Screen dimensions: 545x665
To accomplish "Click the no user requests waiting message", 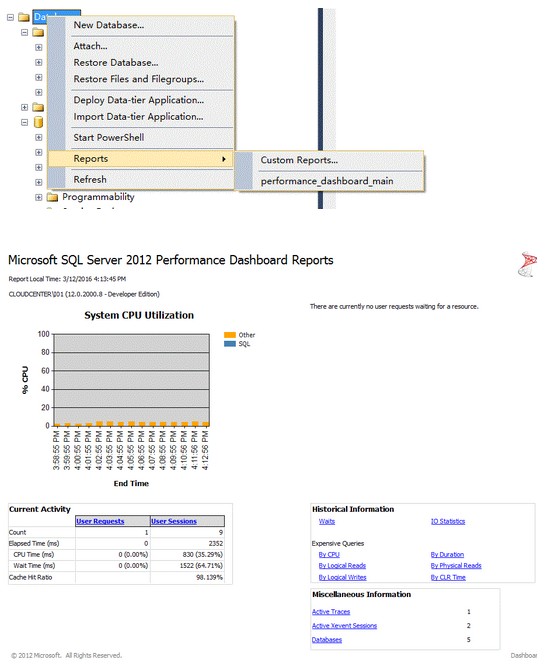I will coord(394,306).
